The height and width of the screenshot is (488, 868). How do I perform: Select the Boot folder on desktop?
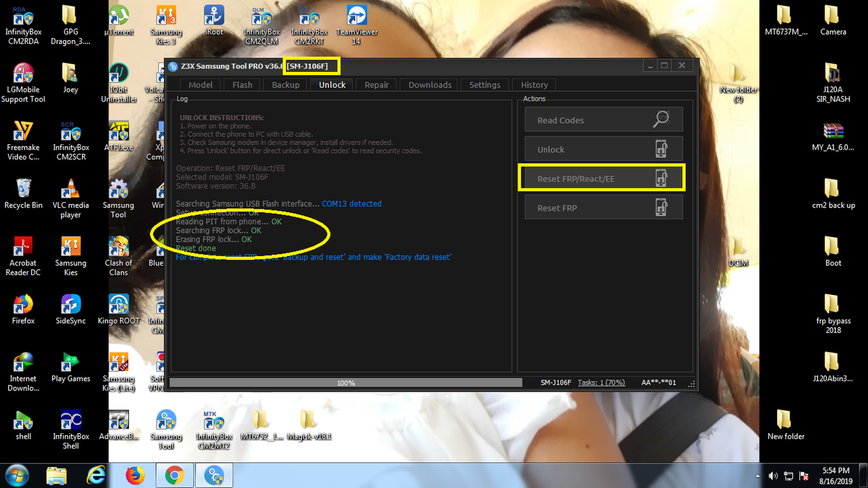tap(833, 251)
